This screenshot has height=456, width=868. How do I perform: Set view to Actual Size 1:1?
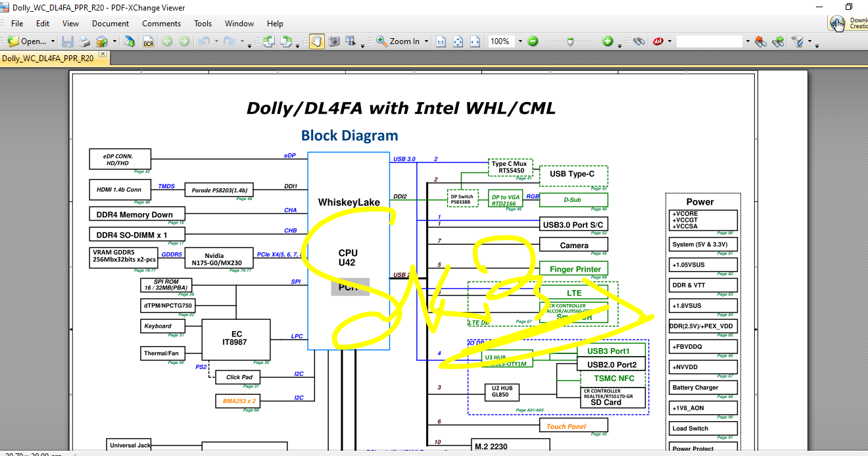441,41
